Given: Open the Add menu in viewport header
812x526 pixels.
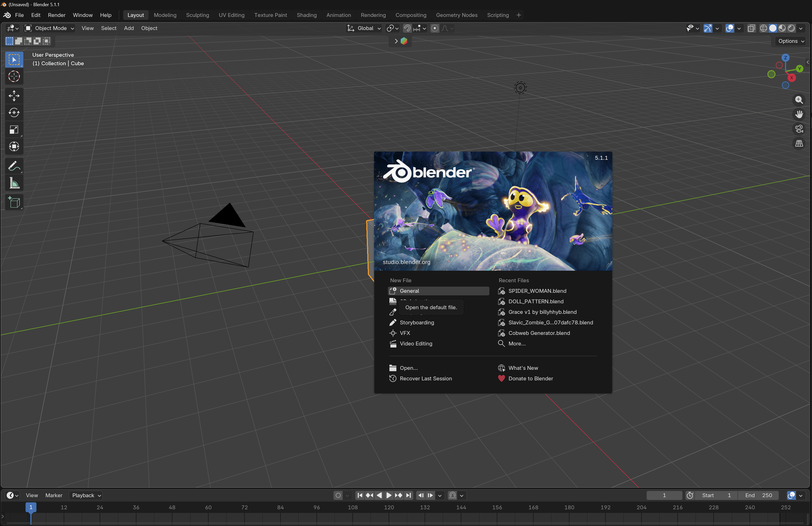Looking at the screenshot, I should click(129, 28).
